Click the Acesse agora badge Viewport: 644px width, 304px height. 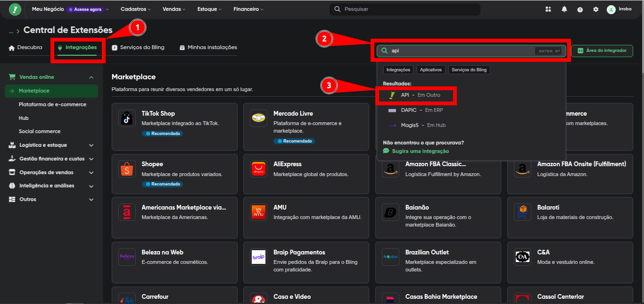coord(85,9)
